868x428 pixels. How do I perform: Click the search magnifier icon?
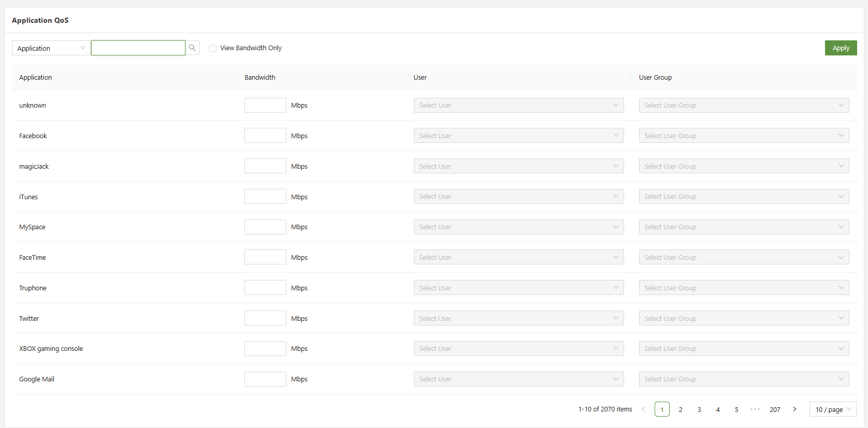click(192, 48)
